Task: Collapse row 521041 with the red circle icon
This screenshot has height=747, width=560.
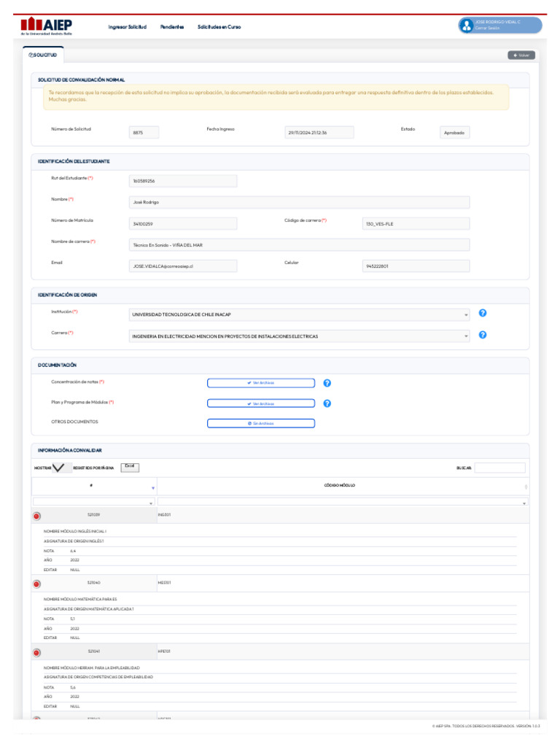Action: click(x=36, y=653)
